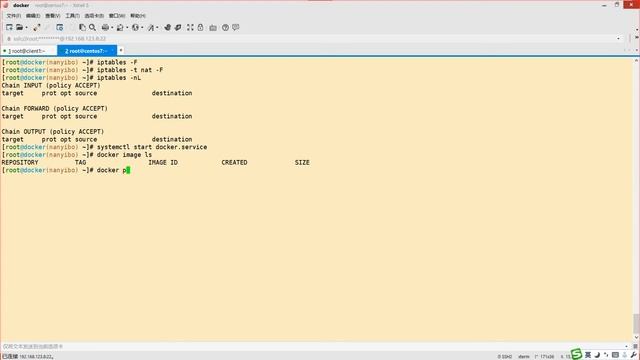Image resolution: width=640 pixels, height=360 pixels.
Task: Click the moon icon in IME bar
Action: (597, 355)
